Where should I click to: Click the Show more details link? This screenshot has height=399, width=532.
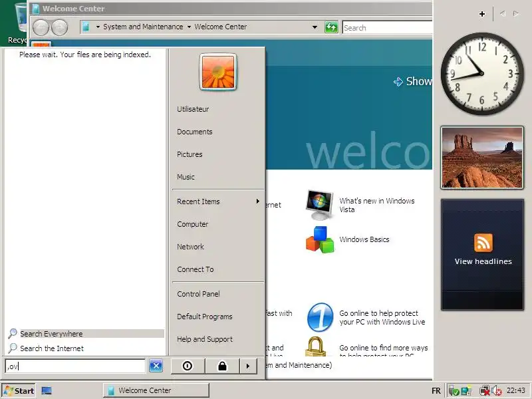tap(412, 81)
